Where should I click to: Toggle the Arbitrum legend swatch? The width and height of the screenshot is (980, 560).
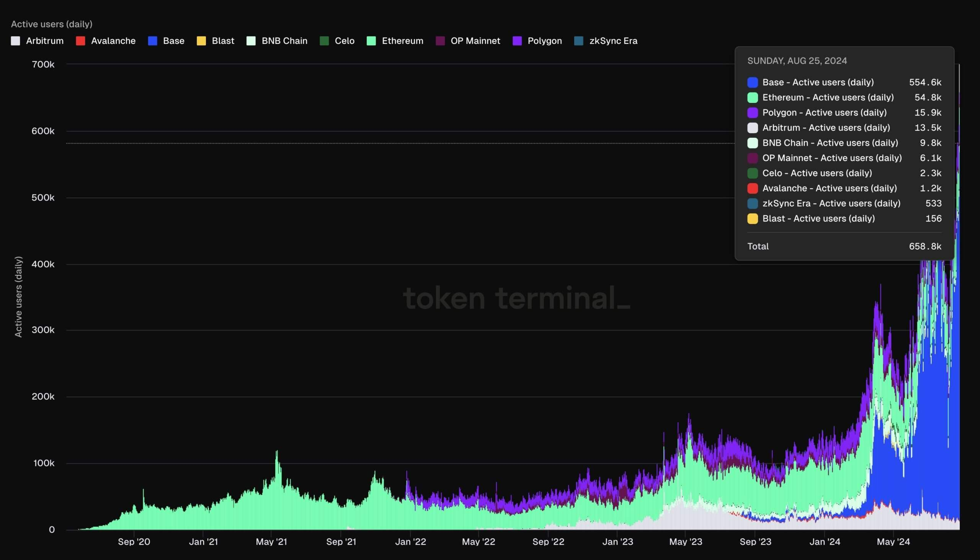point(15,41)
